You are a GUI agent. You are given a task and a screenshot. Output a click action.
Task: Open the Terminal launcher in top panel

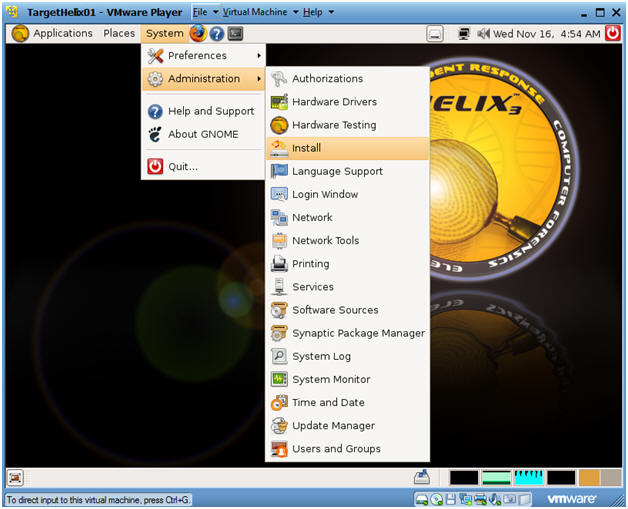point(235,34)
